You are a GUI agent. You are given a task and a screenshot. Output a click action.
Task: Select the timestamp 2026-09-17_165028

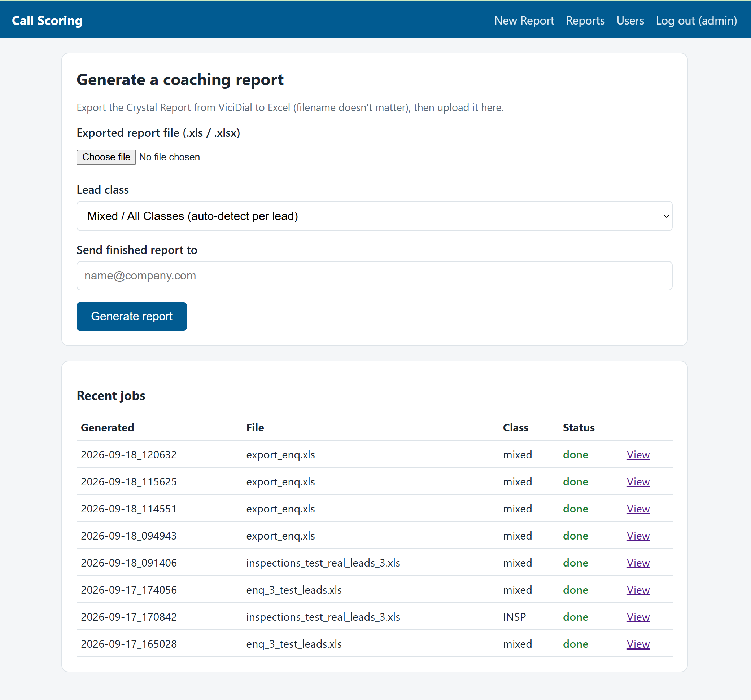point(129,644)
